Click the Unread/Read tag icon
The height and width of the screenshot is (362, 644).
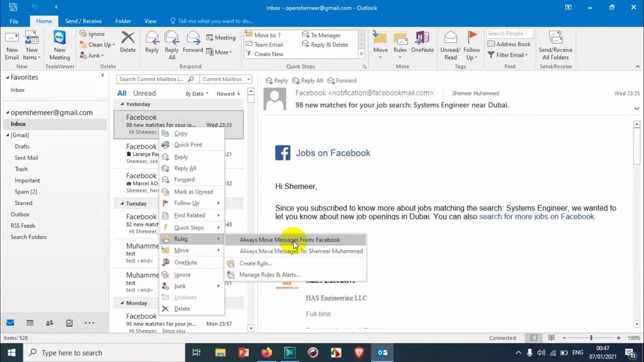450,45
